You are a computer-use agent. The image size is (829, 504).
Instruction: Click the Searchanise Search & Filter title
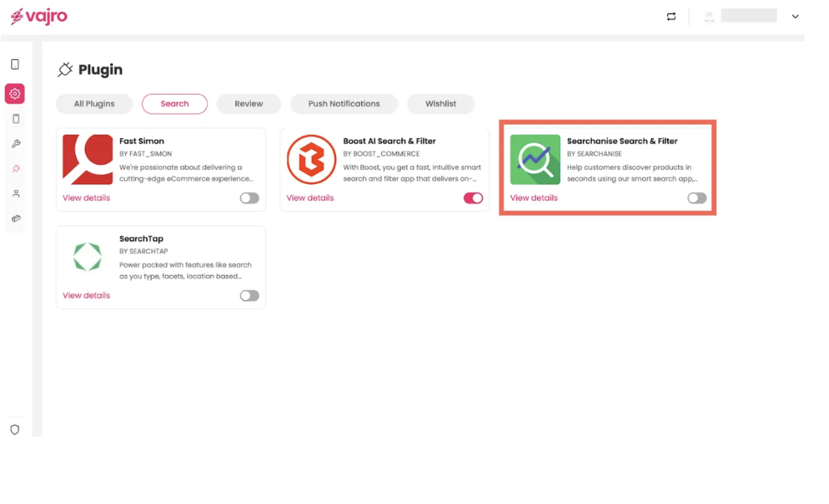click(622, 141)
